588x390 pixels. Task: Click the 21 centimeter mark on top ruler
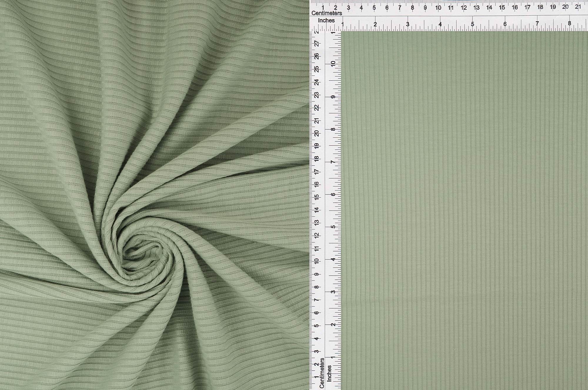pyautogui.click(x=578, y=7)
